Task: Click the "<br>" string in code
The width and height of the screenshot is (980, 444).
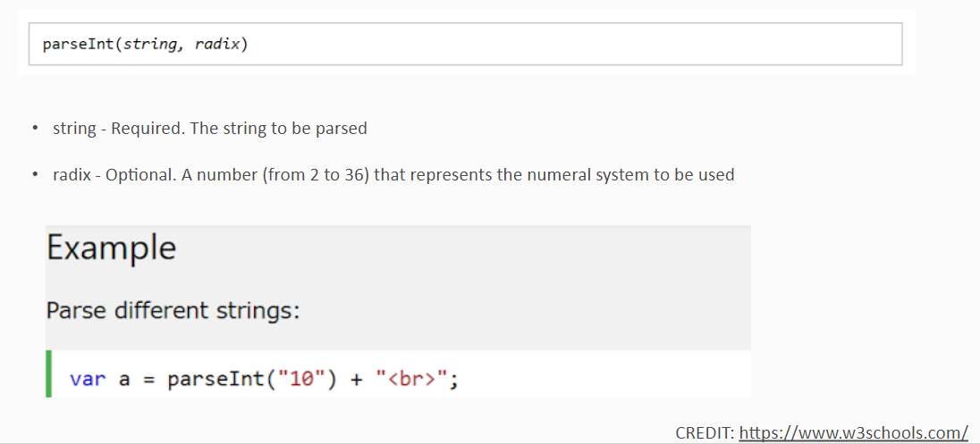Action: coord(411,379)
